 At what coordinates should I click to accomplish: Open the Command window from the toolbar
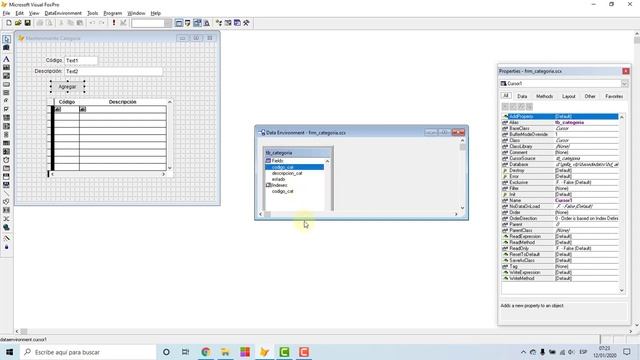click(x=179, y=23)
